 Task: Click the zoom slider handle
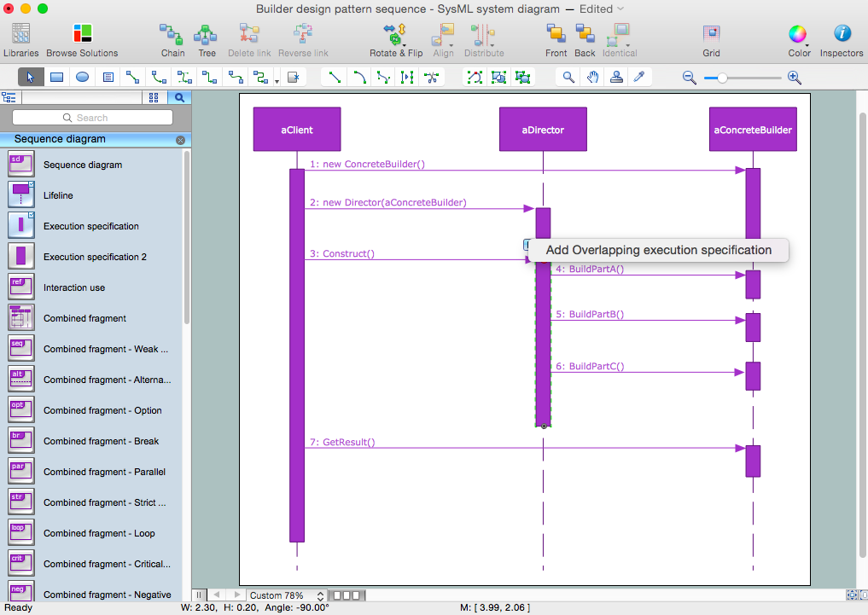pos(722,78)
